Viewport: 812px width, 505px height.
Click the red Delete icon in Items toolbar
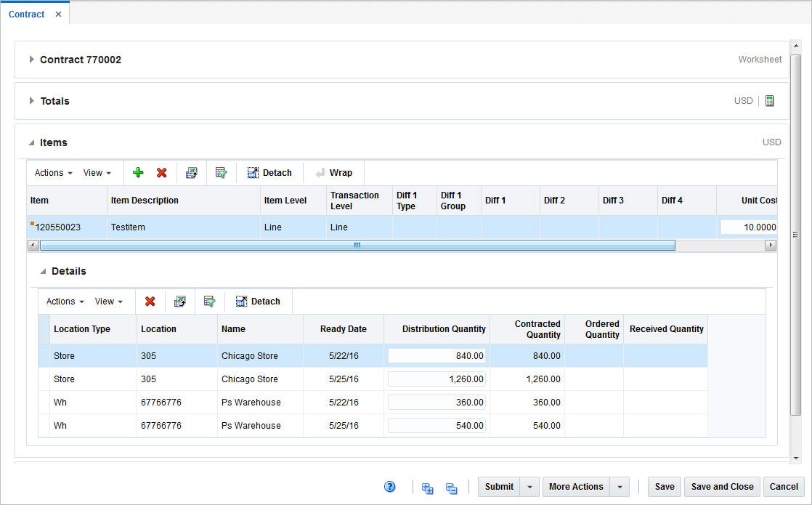[x=161, y=173]
